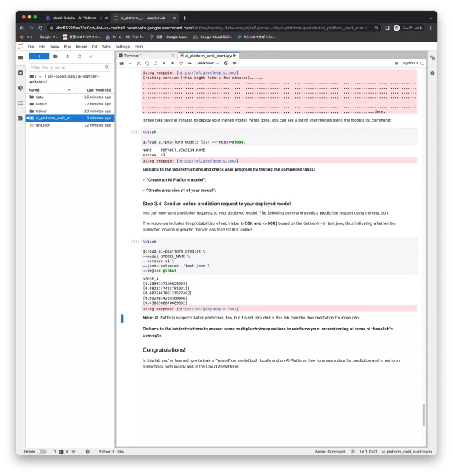Sort files by Last Modified column
Viewport: 453px width, 476px height.
pyautogui.click(x=94, y=90)
